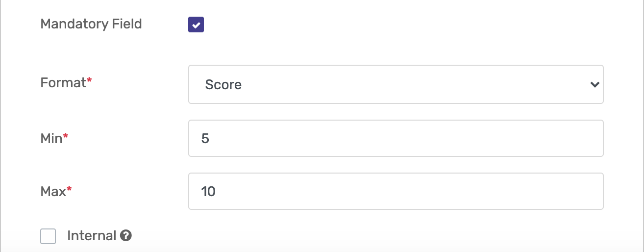This screenshot has height=252, width=644.
Task: Click inside the Min input field
Action: point(396,138)
